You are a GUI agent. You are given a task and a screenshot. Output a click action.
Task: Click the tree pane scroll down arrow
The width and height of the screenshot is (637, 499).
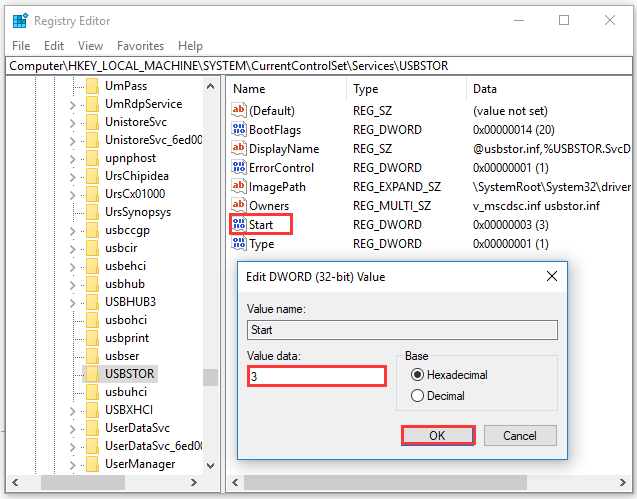(x=210, y=466)
